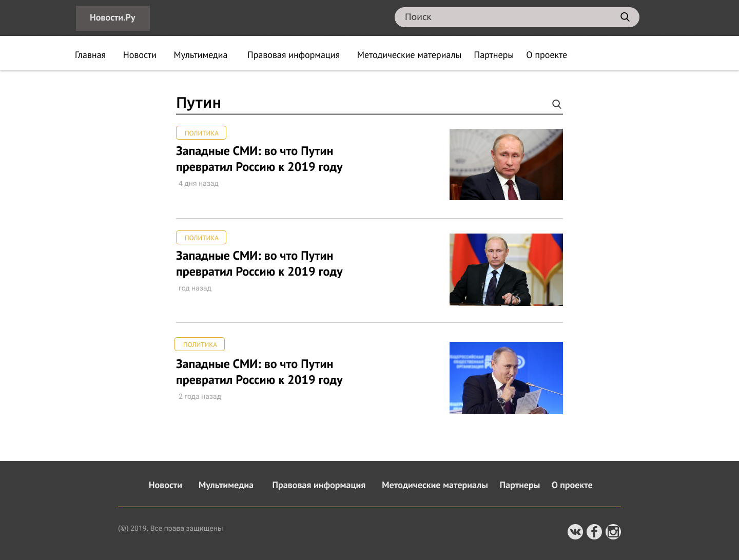Click the Новости.Ру logo button
Screen dimensions: 739x560
[113, 18]
